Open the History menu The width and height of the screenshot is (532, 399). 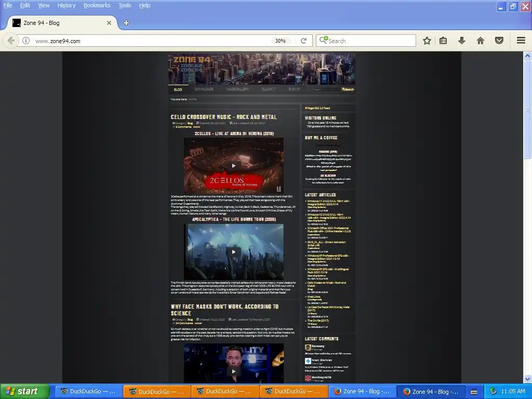66,5
